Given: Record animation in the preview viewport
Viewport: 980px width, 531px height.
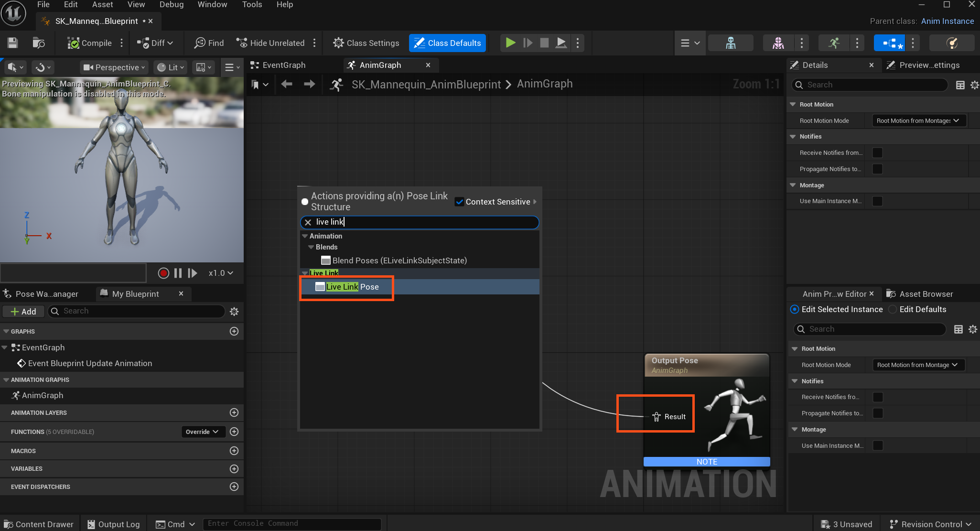Looking at the screenshot, I should tap(163, 273).
